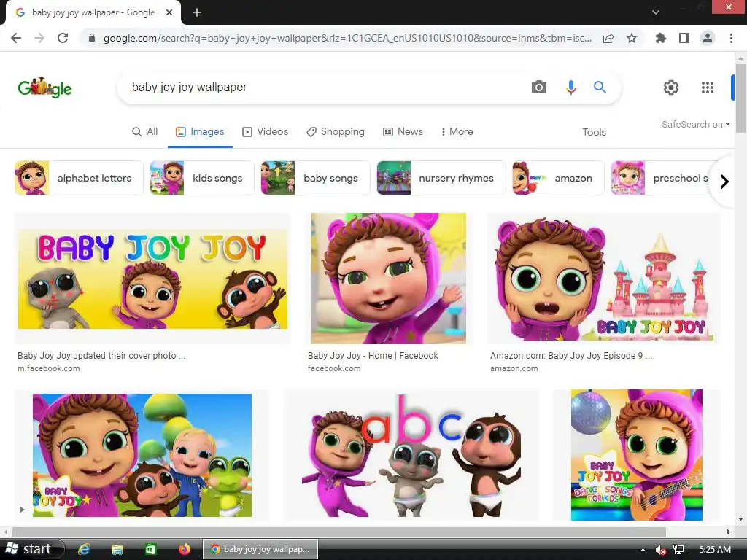Image resolution: width=747 pixels, height=560 pixels.
Task: Open the Amazon Episode 9 castle image
Action: pos(603,278)
